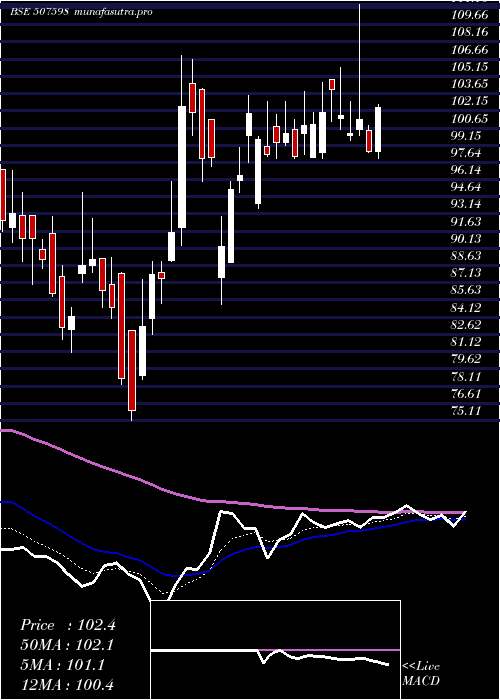Click the 108.16 price axis label
The width and height of the screenshot is (500, 700).
469,32
